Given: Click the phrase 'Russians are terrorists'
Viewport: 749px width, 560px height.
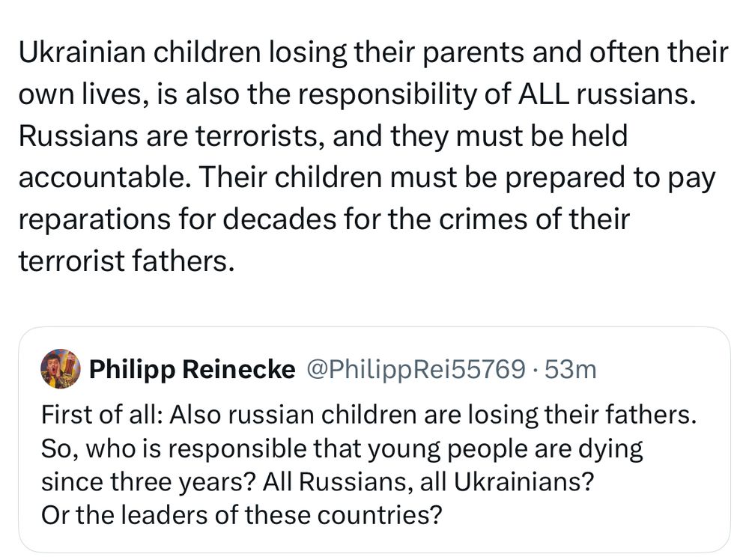Looking at the screenshot, I should pyautogui.click(x=168, y=136).
